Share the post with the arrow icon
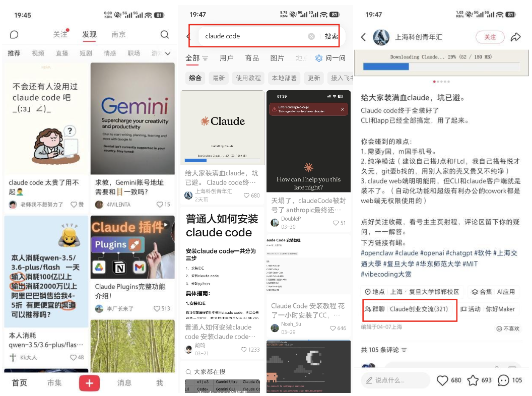This screenshot has width=532, height=396. coord(516,37)
